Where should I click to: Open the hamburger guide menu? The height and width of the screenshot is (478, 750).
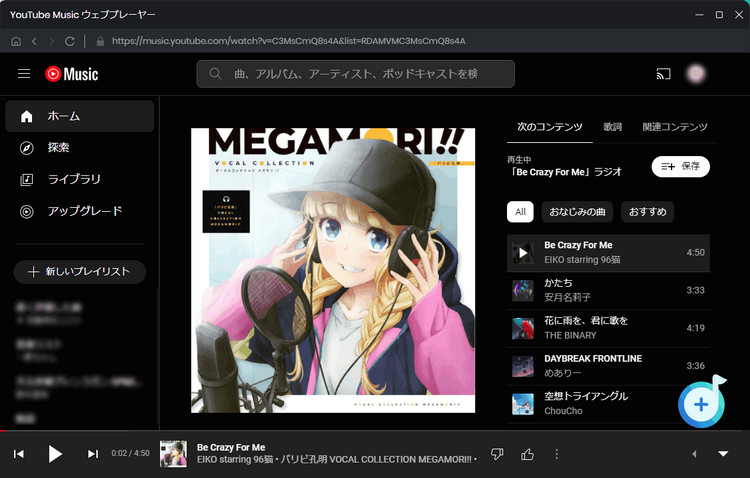[24, 74]
